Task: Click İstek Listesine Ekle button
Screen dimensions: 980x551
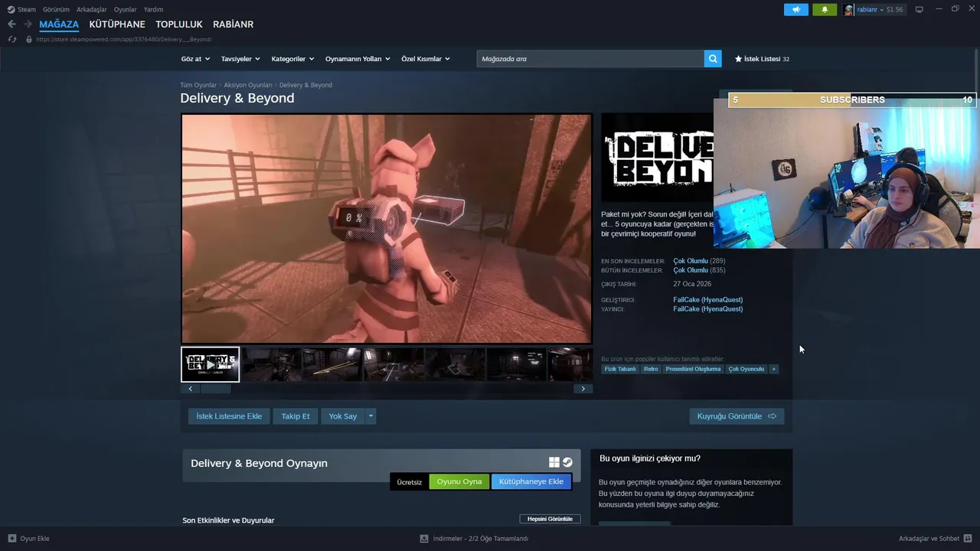Action: point(229,416)
